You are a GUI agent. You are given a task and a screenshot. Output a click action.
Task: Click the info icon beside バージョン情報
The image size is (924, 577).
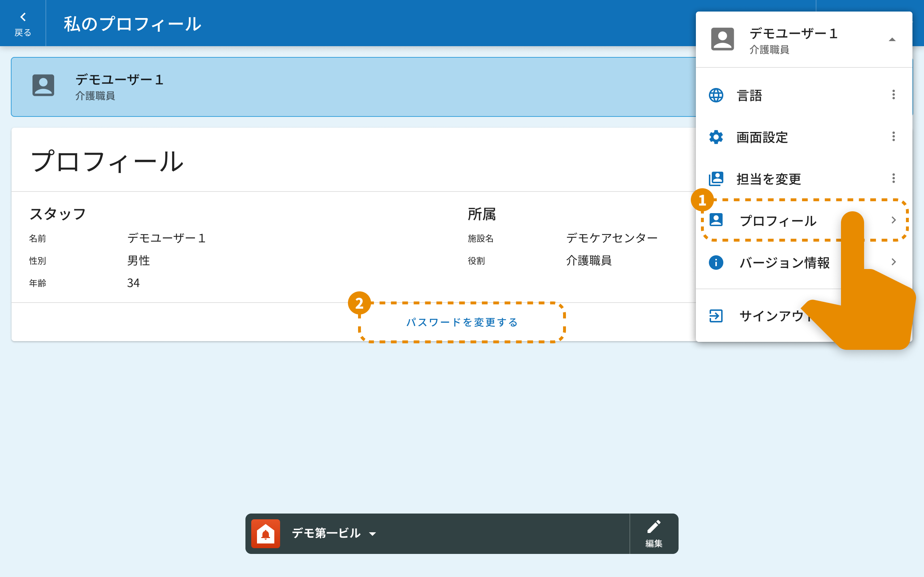[716, 263]
